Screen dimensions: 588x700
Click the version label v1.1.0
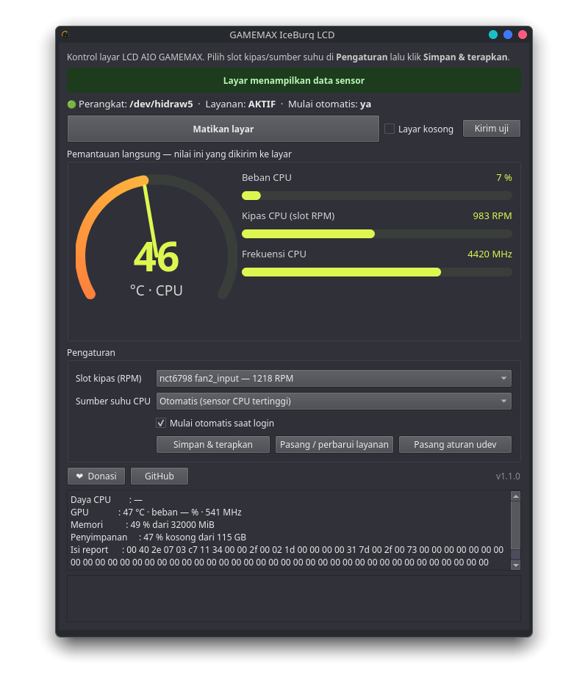pos(508,476)
